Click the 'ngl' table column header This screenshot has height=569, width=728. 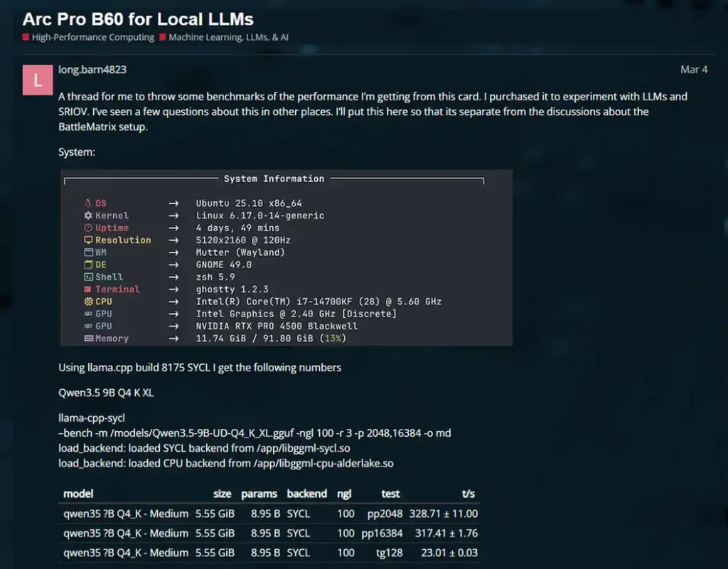point(344,494)
